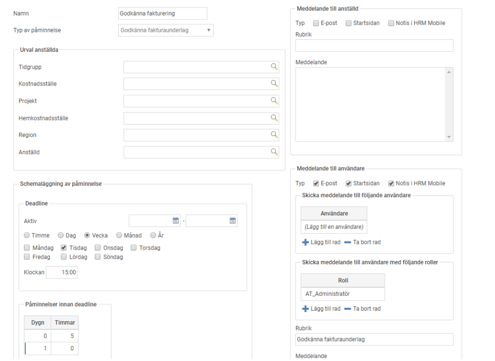Click plus icon to add user row
The image size is (495, 361).
pos(305,242)
